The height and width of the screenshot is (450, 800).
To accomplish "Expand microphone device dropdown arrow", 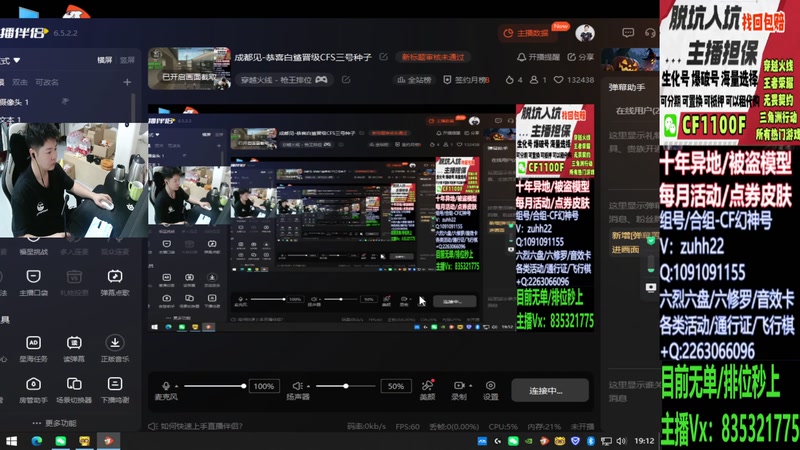I will click(x=177, y=386).
